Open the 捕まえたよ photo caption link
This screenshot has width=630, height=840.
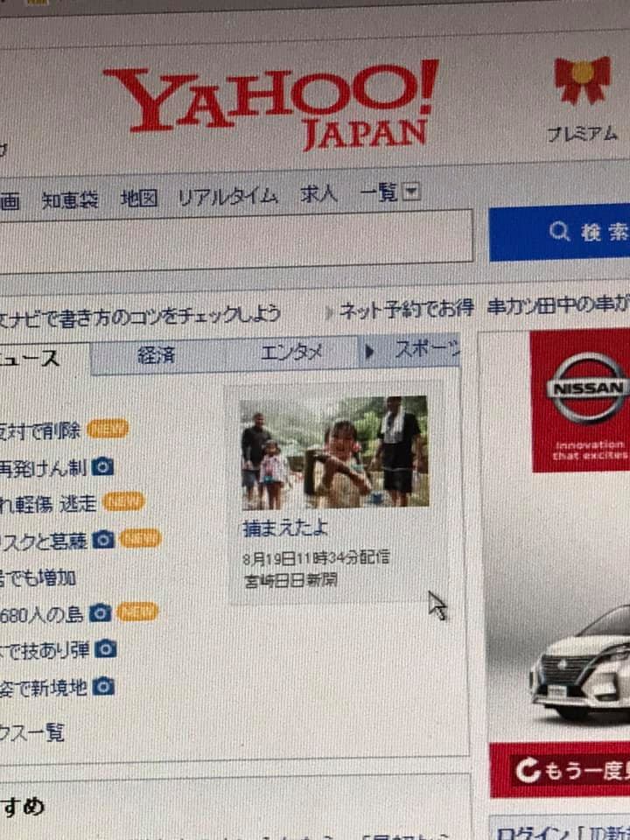(285, 528)
